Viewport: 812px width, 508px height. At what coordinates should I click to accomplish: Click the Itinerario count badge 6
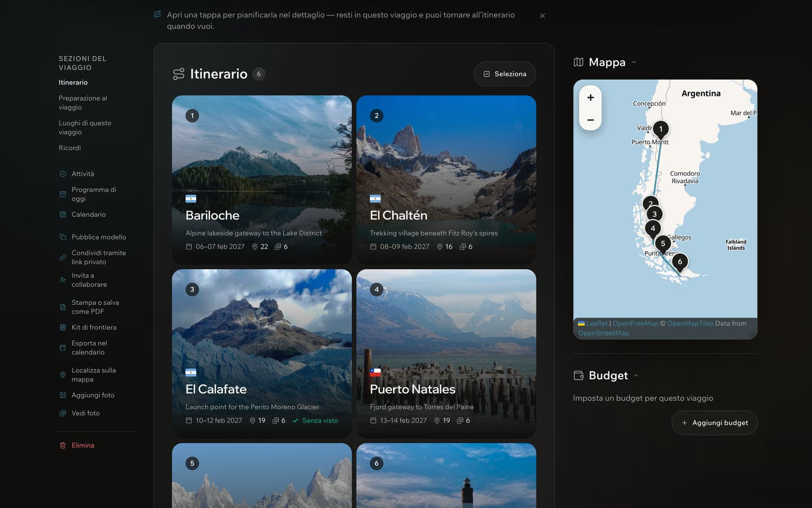(x=259, y=74)
